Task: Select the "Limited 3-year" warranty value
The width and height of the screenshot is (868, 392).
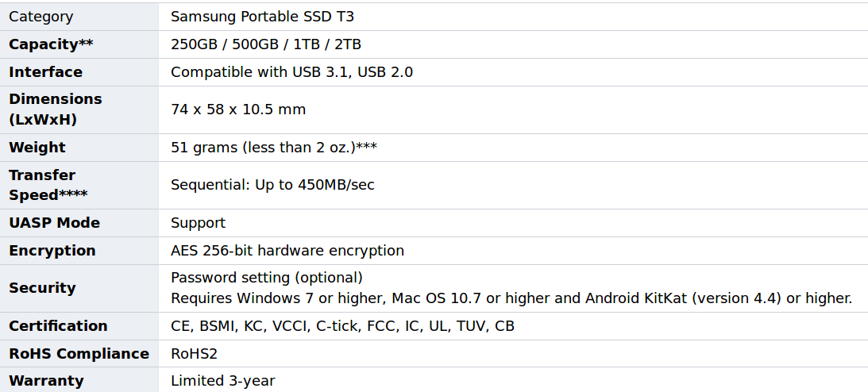Action: (x=223, y=381)
